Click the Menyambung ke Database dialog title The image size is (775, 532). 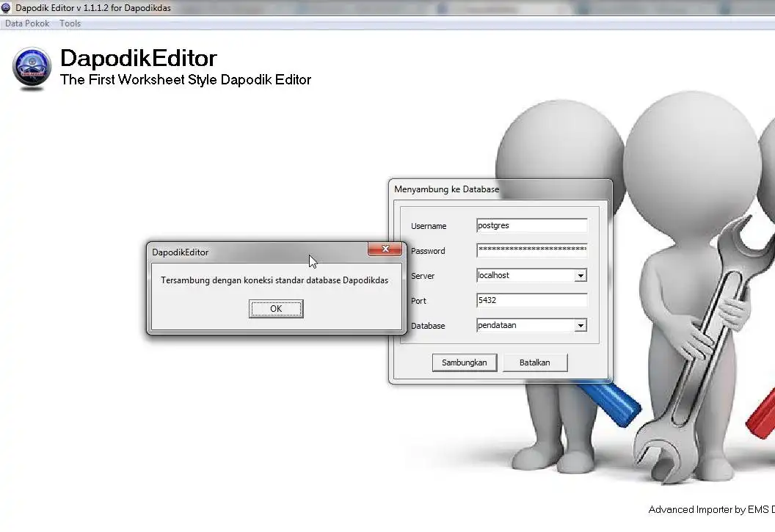[446, 189]
